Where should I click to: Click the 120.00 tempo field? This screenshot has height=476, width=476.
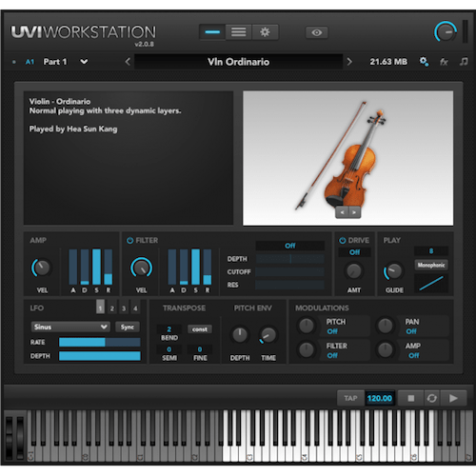(x=380, y=398)
